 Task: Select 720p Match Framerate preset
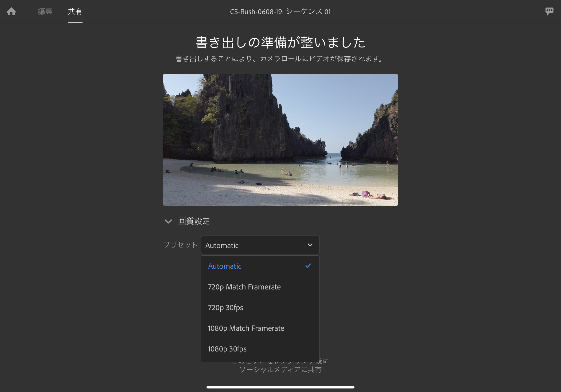pos(244,287)
